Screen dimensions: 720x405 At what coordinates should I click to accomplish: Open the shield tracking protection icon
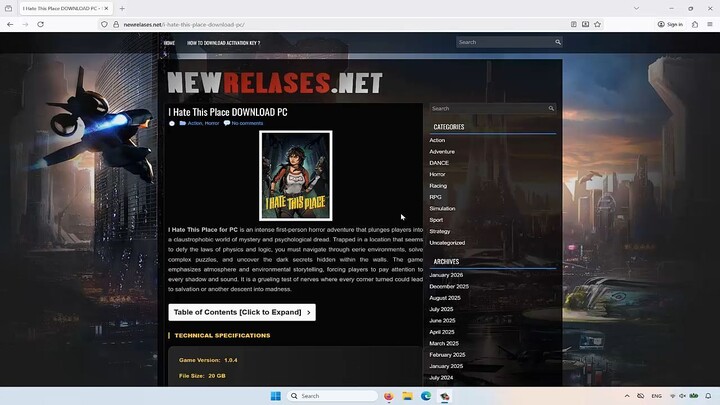[x=104, y=24]
